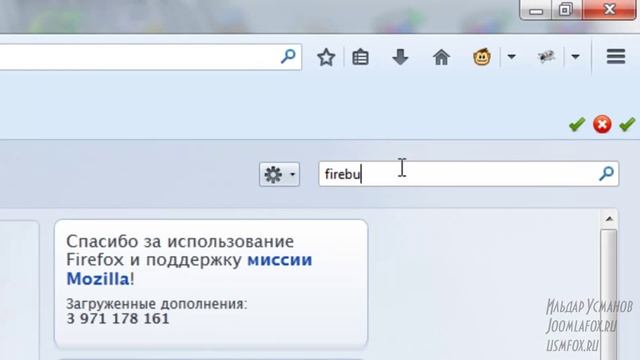Click the bookmark star icon
640x360 pixels.
pos(326,57)
